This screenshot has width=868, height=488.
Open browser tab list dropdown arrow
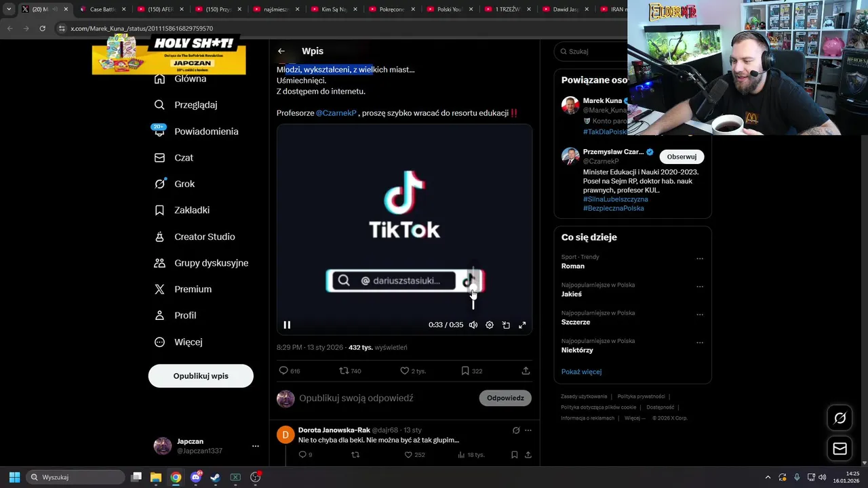tap(9, 9)
